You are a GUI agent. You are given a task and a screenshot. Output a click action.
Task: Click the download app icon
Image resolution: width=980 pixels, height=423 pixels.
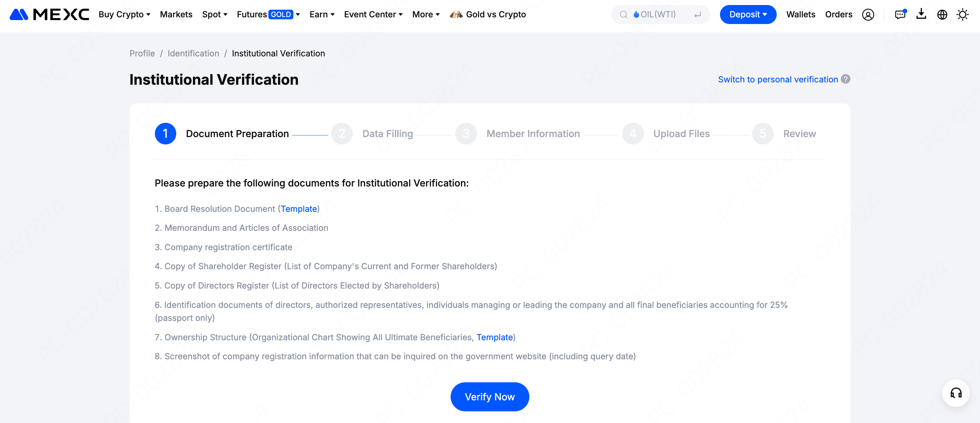(921, 14)
